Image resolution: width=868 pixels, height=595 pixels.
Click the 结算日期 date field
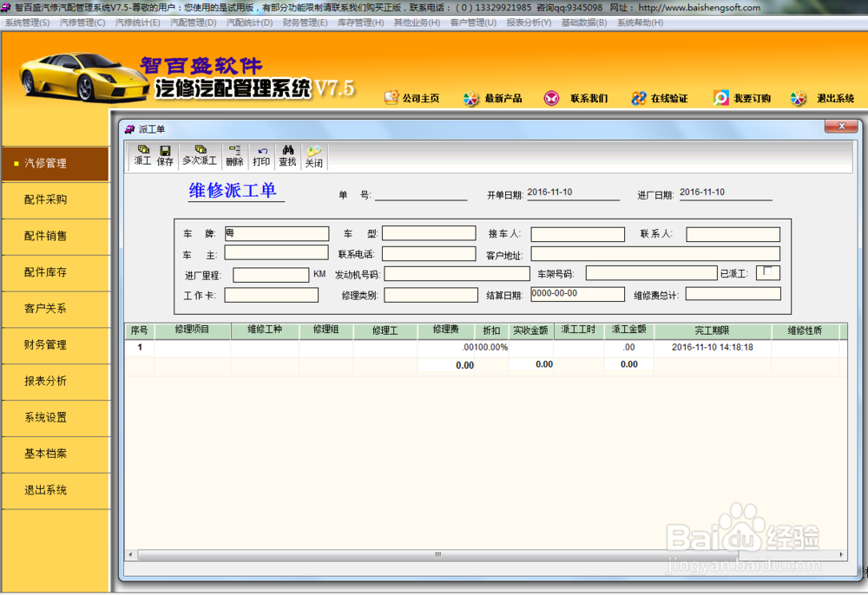pyautogui.click(x=577, y=294)
